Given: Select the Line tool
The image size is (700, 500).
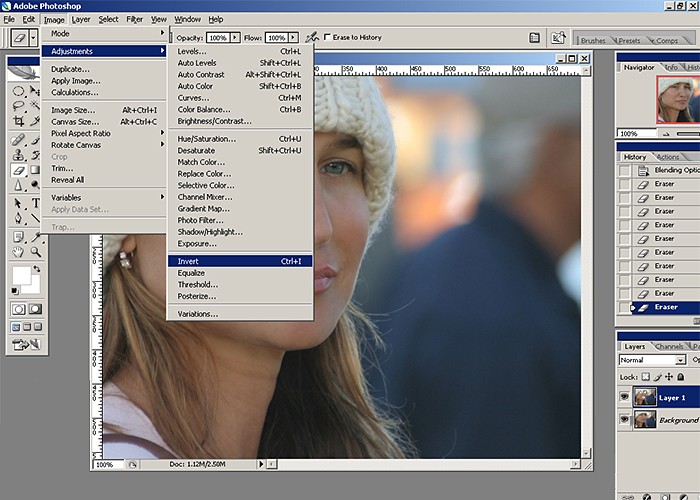Looking at the screenshot, I should 35,218.
